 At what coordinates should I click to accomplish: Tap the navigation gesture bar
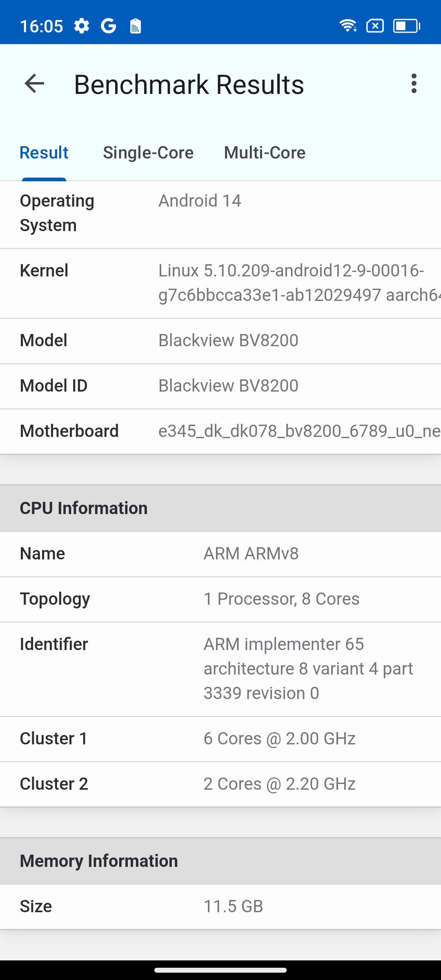220,970
